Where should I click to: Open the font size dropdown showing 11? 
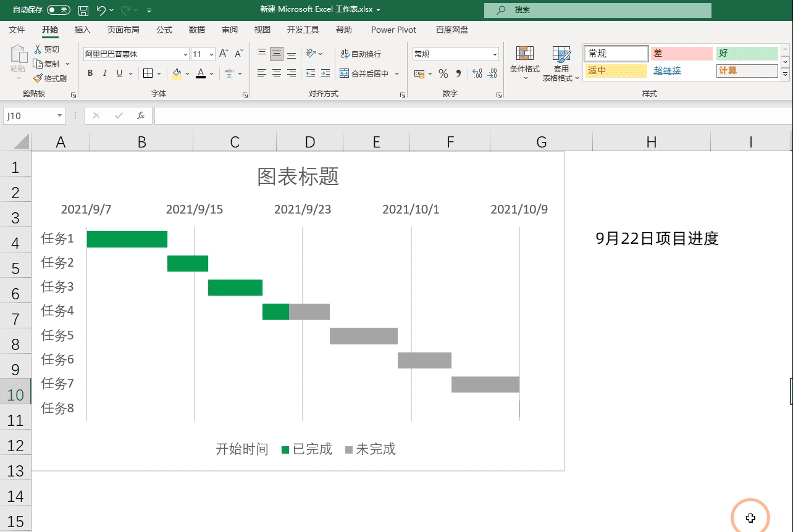[212, 54]
